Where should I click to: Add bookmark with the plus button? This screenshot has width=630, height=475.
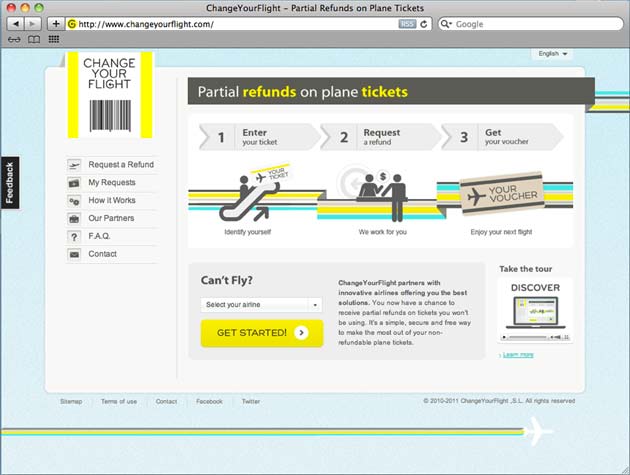click(x=56, y=24)
